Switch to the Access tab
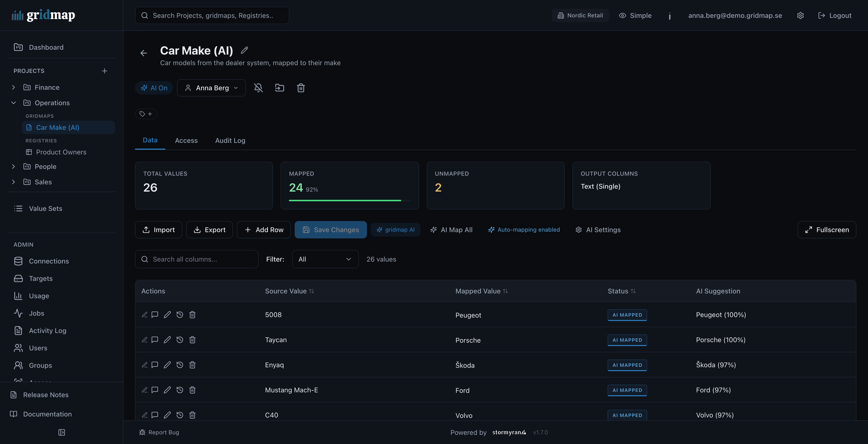The image size is (868, 444). click(186, 141)
